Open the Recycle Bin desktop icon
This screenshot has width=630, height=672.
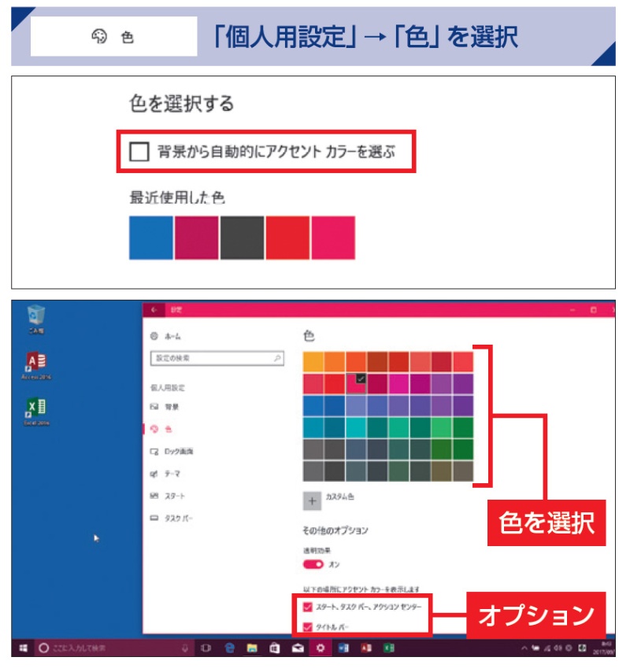(x=35, y=316)
